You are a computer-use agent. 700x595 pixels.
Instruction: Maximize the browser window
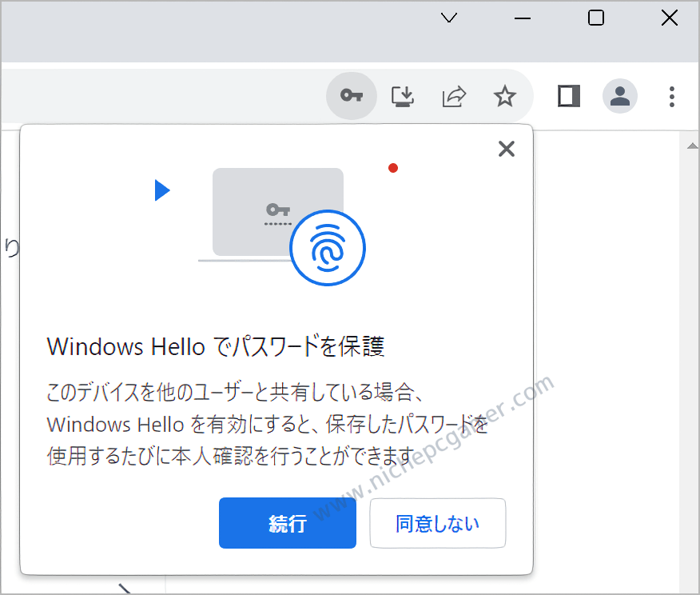[596, 18]
